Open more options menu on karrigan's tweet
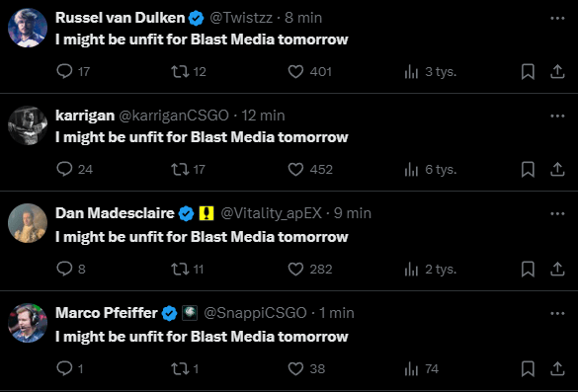The width and height of the screenshot is (578, 392). pyautogui.click(x=557, y=117)
